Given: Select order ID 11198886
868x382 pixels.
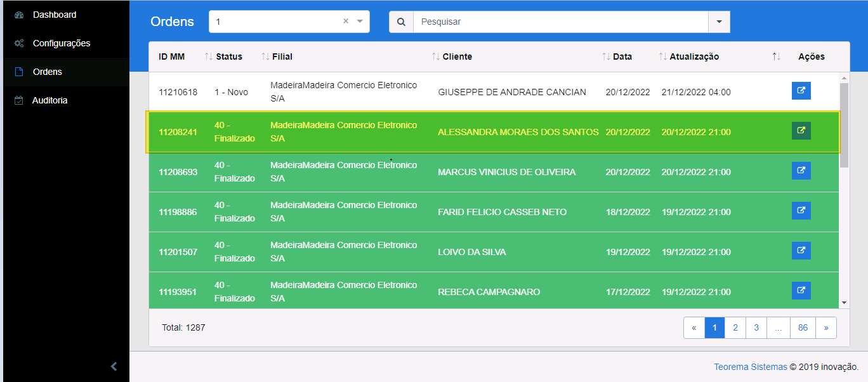Looking at the screenshot, I should [x=178, y=212].
